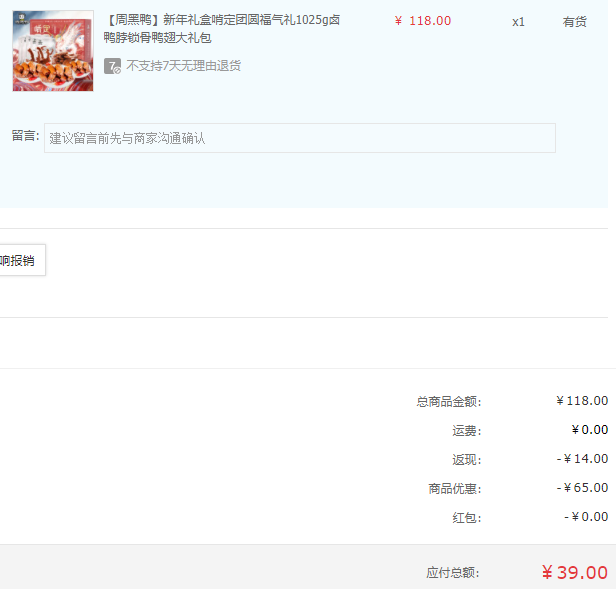This screenshot has width=616, height=589.
Task: Click the x1 quantity text
Action: pyautogui.click(x=518, y=22)
